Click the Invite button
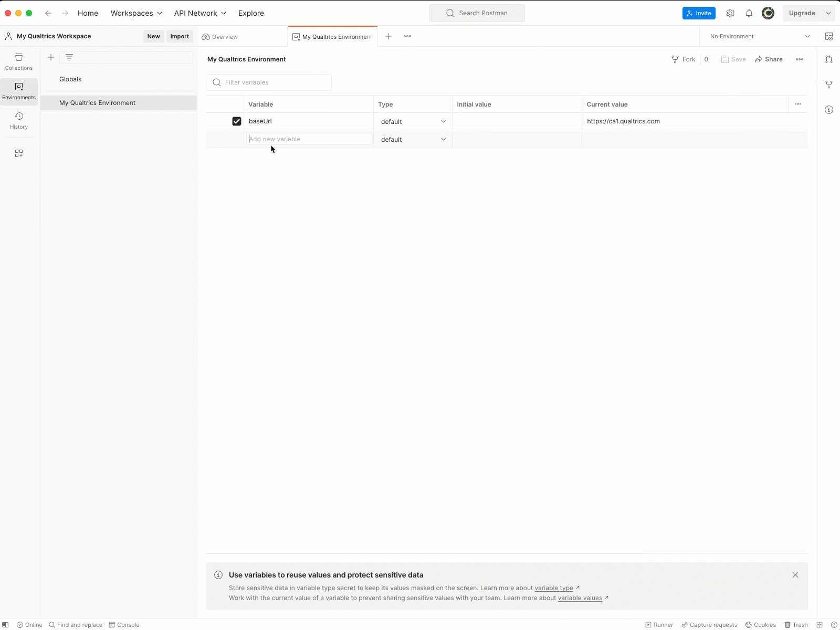 (x=699, y=13)
